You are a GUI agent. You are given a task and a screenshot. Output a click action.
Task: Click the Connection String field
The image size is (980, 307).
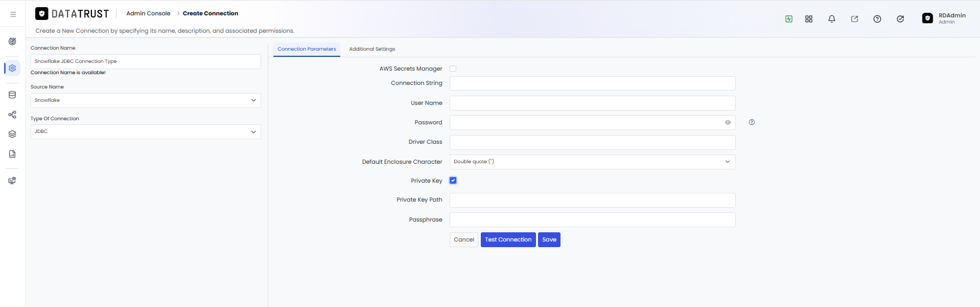click(592, 83)
